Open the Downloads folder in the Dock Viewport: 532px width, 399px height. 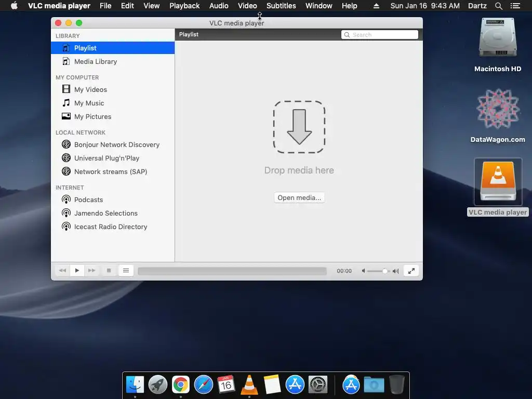coord(374,385)
